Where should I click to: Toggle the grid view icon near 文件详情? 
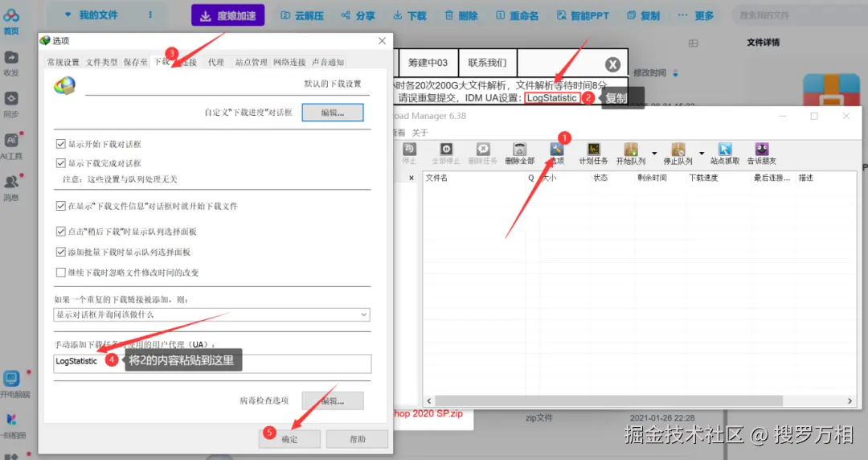click(x=693, y=43)
